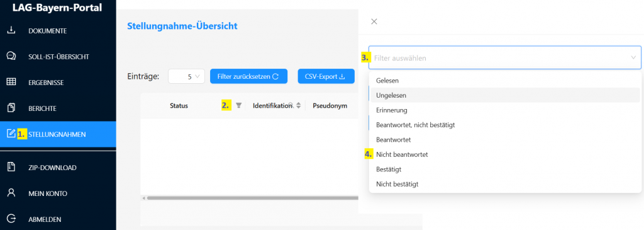Select the Bestätigt option

coord(505,170)
